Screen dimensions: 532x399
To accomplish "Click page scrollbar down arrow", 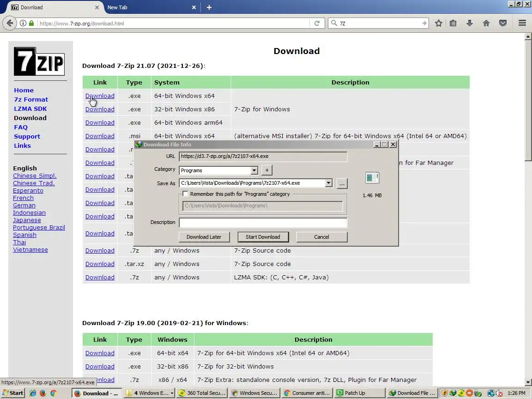I will pos(528,382).
